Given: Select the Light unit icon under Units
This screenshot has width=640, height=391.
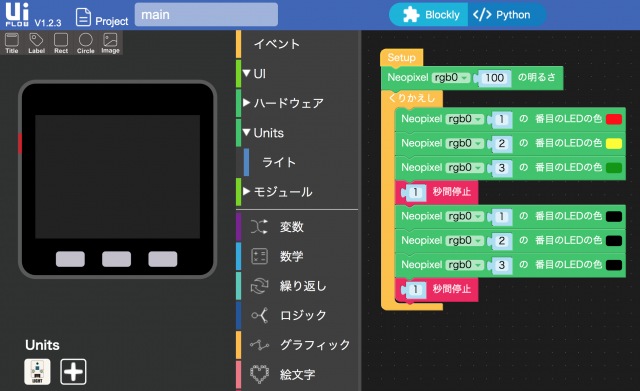Looking at the screenshot, I should coord(37,371).
